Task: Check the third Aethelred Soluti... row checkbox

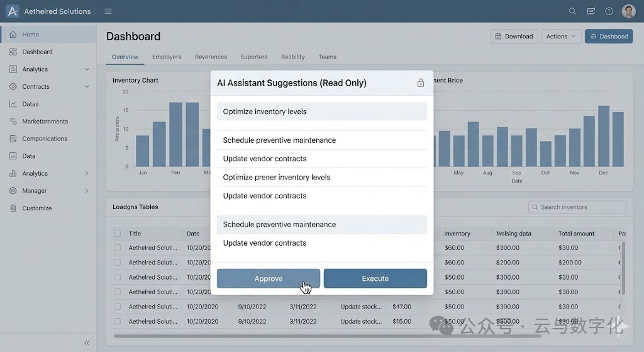Action: tap(118, 277)
